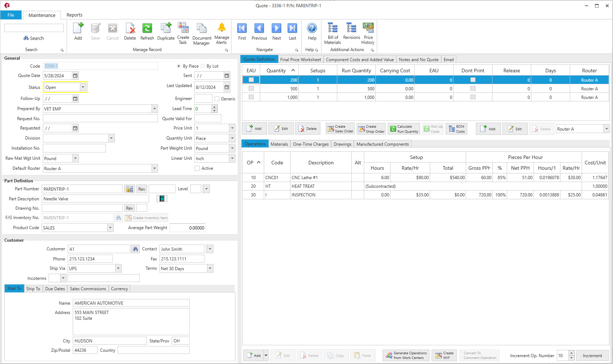
Task: Switch to the Final Price Worksheet tab
Action: tap(301, 59)
